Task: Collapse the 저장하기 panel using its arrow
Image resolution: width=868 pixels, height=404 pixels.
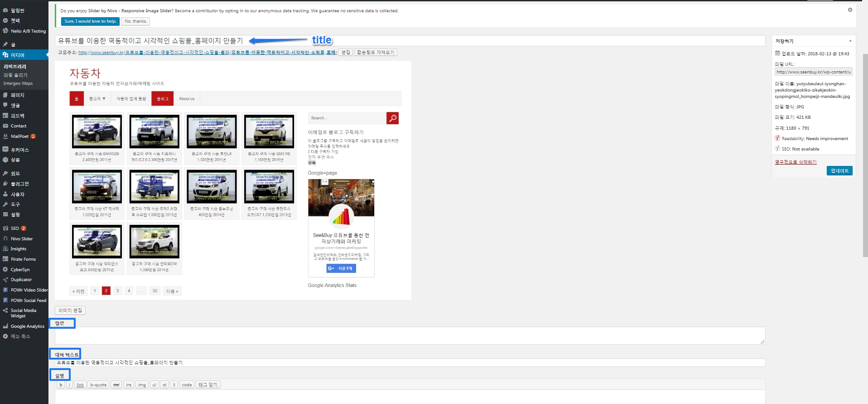Action: (850, 41)
